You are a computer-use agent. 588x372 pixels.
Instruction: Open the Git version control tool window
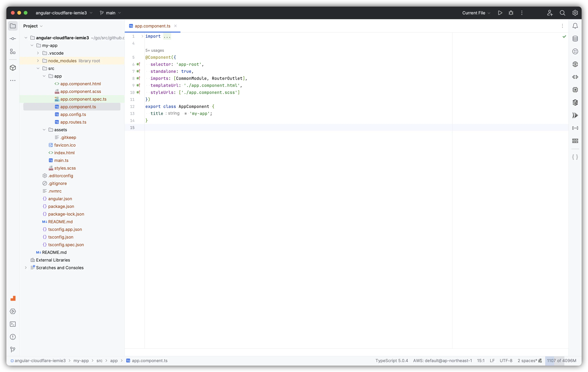coord(13,349)
